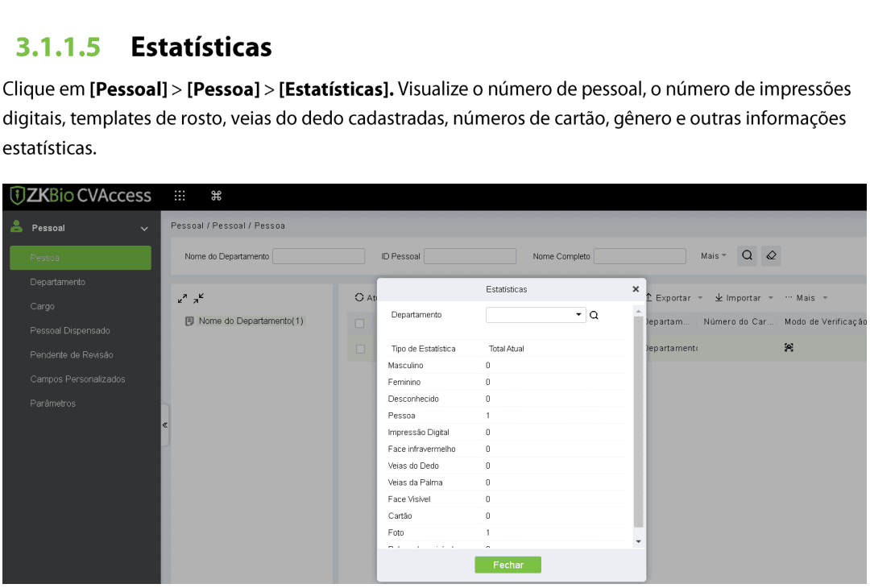The width and height of the screenshot is (870, 588).
Task: Expand the Mais filter dropdown
Action: pyautogui.click(x=714, y=256)
